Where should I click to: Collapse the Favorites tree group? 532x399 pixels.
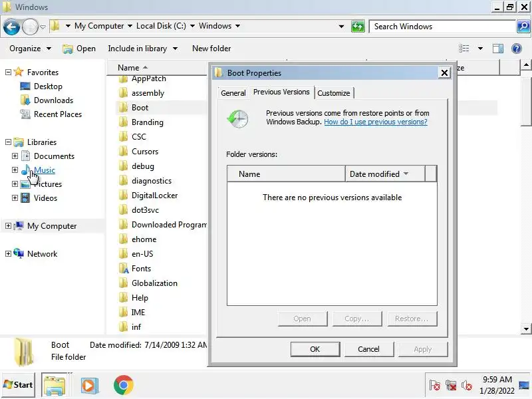point(8,72)
